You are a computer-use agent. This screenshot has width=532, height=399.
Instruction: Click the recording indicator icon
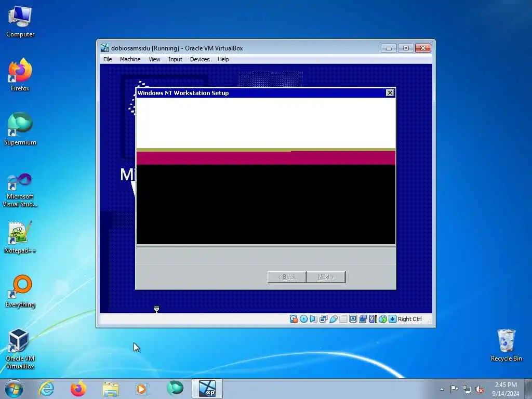(363, 319)
